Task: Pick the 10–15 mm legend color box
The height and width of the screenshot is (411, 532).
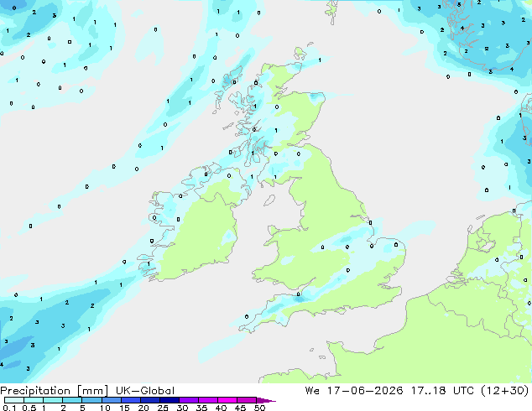Action: coord(111,400)
